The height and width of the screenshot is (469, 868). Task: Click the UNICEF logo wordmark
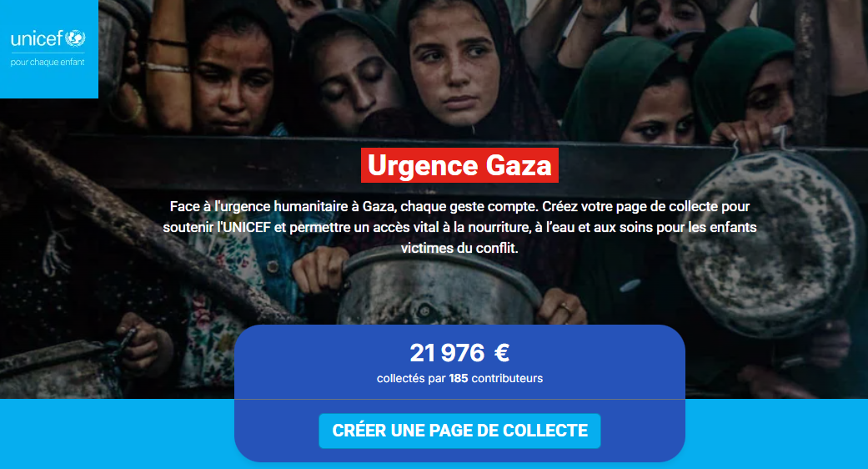[x=37, y=38]
